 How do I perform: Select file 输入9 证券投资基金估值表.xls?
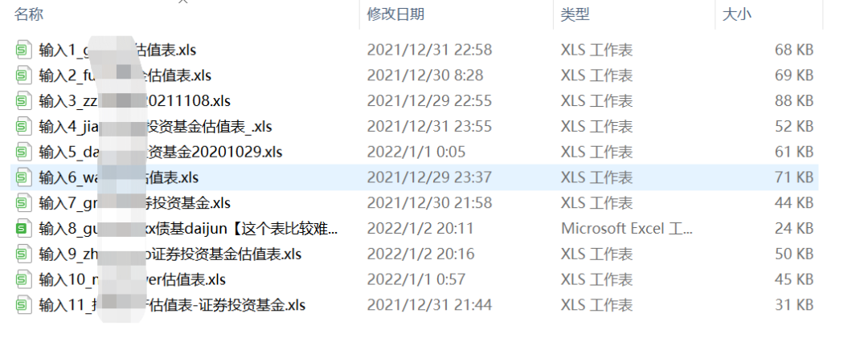(170, 254)
